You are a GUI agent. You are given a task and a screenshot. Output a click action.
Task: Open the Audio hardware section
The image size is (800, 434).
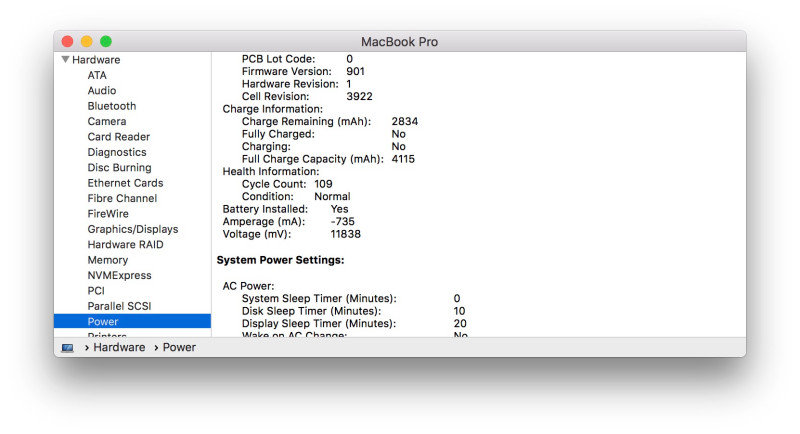point(101,91)
